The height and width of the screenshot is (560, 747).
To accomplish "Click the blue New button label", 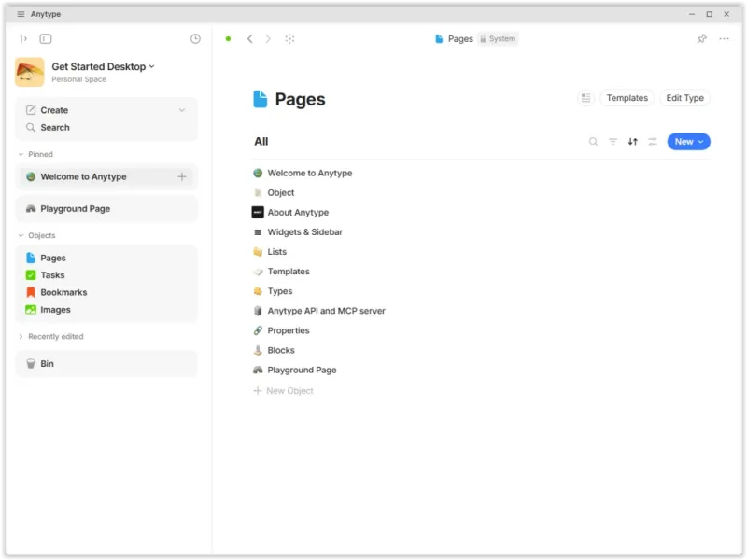I will pos(684,142).
